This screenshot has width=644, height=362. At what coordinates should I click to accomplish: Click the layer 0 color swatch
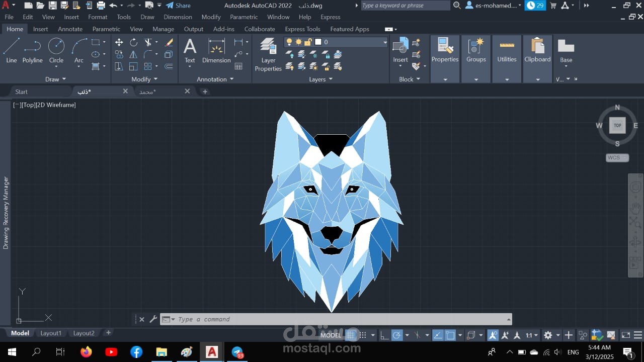point(318,42)
